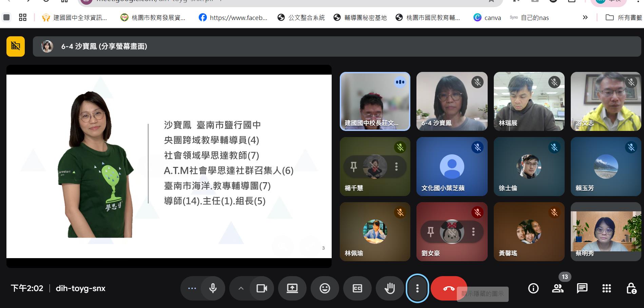Click the raise hand icon
Image resolution: width=644 pixels, height=308 pixels.
[x=390, y=288]
